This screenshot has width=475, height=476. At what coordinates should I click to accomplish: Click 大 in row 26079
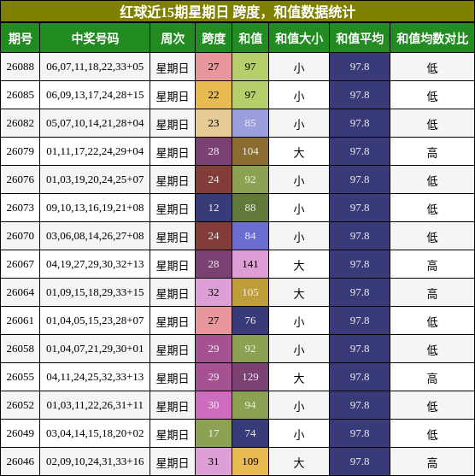click(299, 152)
